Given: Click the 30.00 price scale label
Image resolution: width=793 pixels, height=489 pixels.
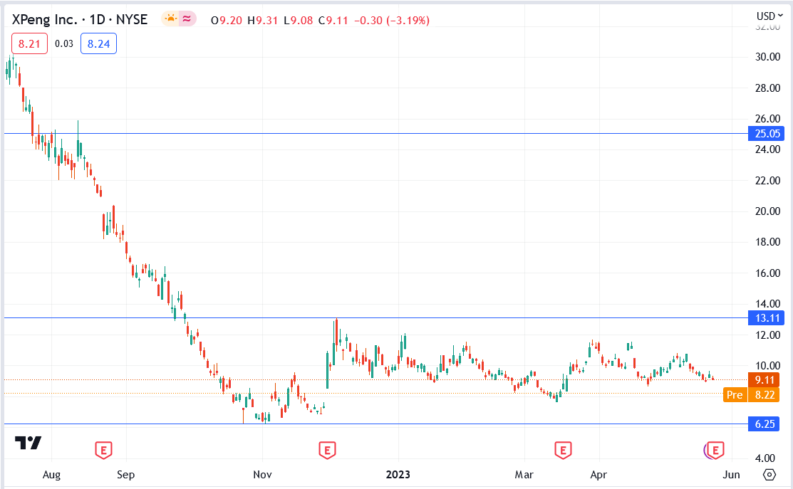Looking at the screenshot, I should tap(768, 57).
